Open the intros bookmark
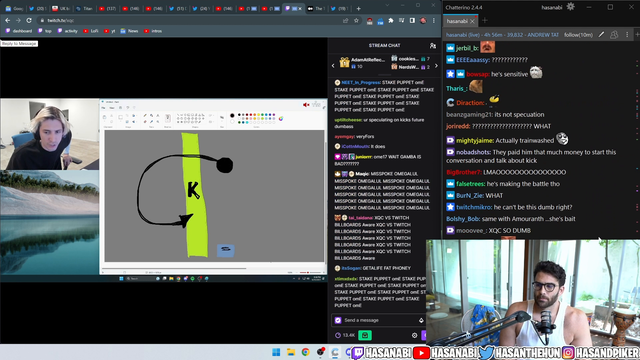 (x=153, y=31)
